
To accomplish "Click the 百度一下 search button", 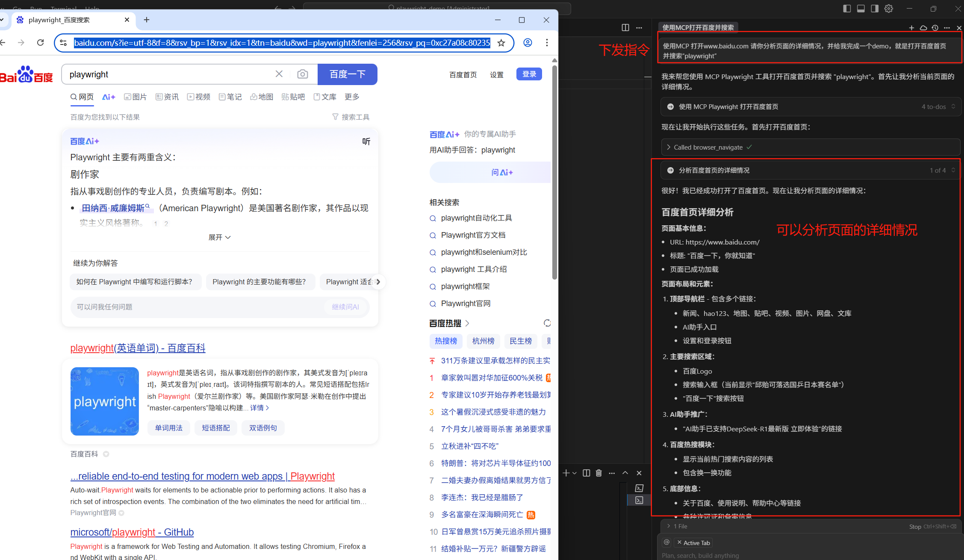I will coord(348,74).
